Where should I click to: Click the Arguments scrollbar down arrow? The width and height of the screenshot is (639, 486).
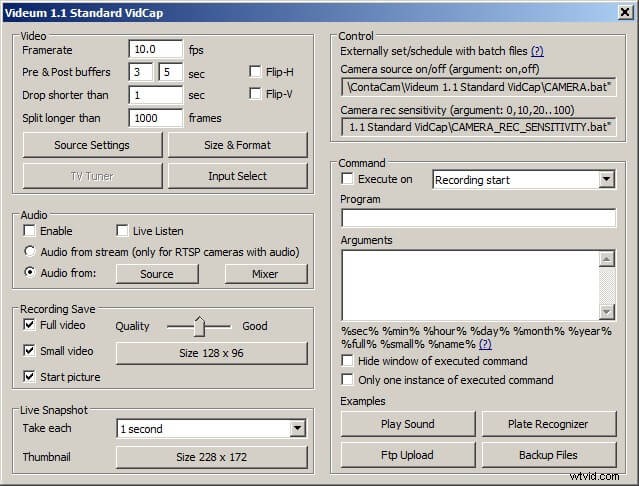[606, 312]
